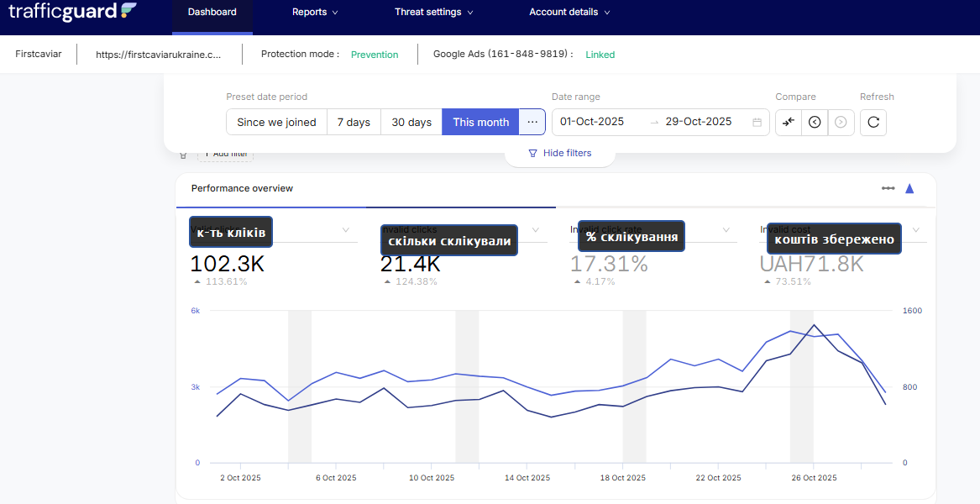The image size is (980, 504).
Task: Select the 7 days preset period
Action: [354, 122]
